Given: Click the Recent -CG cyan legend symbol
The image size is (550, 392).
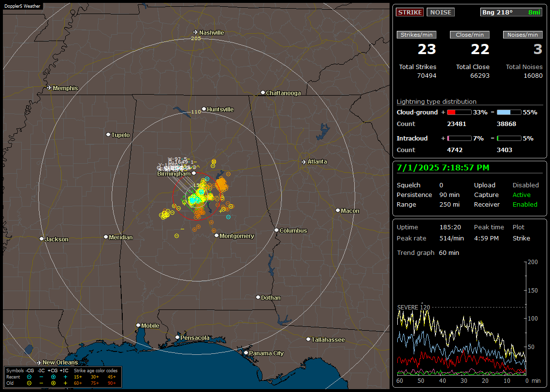Looking at the screenshot, I should point(29,377).
